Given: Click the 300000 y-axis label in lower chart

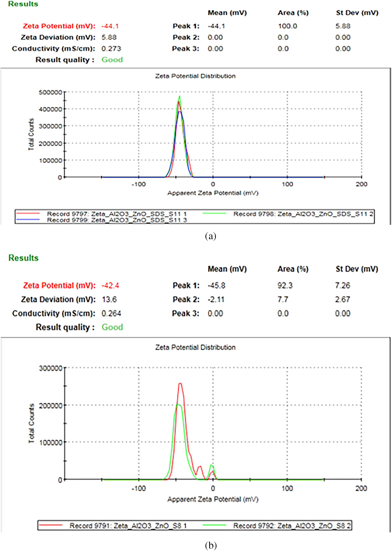Looking at the screenshot, I should (50, 368).
